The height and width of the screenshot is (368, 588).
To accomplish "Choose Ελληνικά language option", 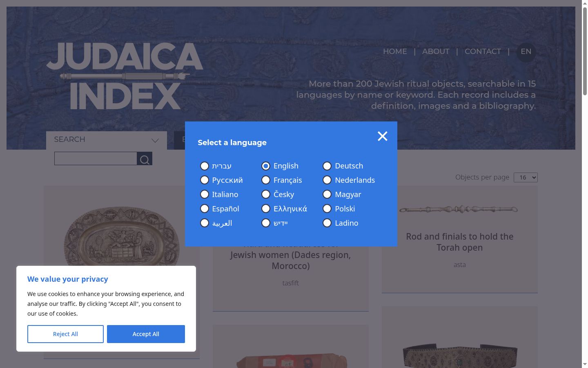I will pyautogui.click(x=266, y=209).
